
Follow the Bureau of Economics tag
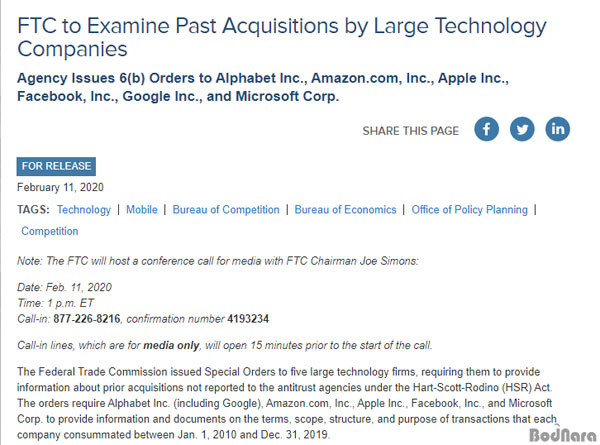[x=345, y=210]
